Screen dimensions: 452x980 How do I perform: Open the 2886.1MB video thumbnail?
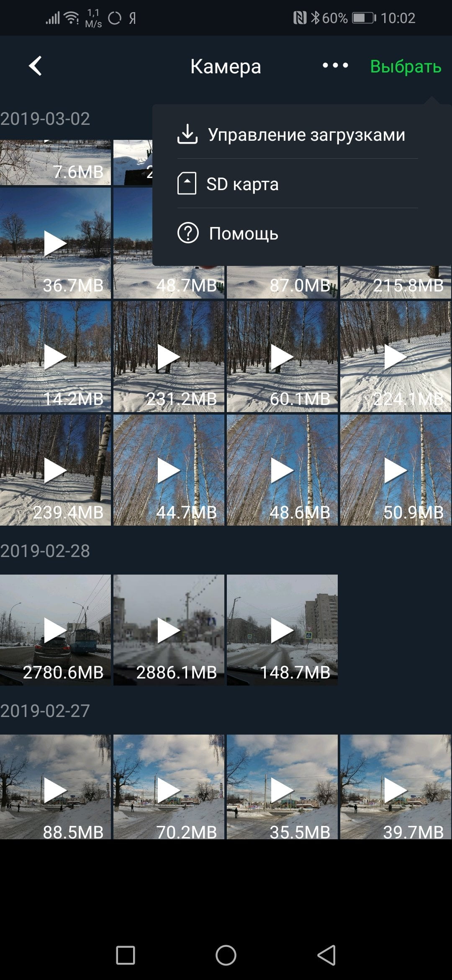169,630
